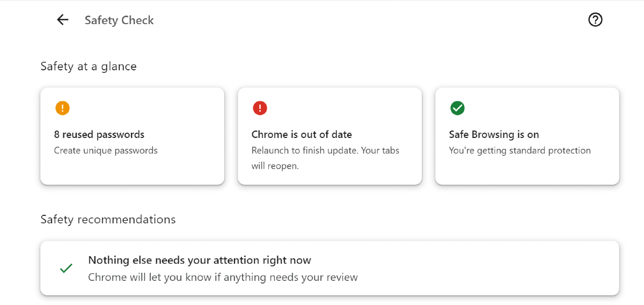Click "Create unique passwords" description text
This screenshot has width=644, height=305.
106,150
